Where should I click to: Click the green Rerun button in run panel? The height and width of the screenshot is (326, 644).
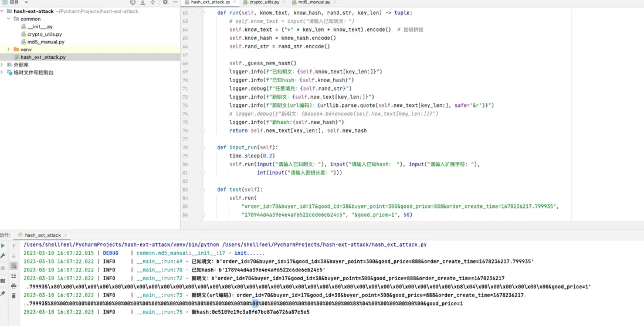pos(3,246)
